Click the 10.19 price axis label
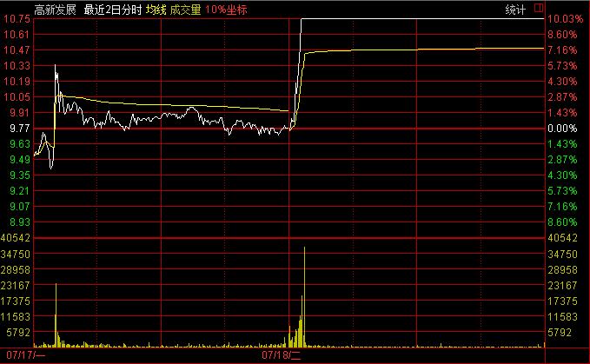Viewport: 590px width, 364px height. [17, 81]
